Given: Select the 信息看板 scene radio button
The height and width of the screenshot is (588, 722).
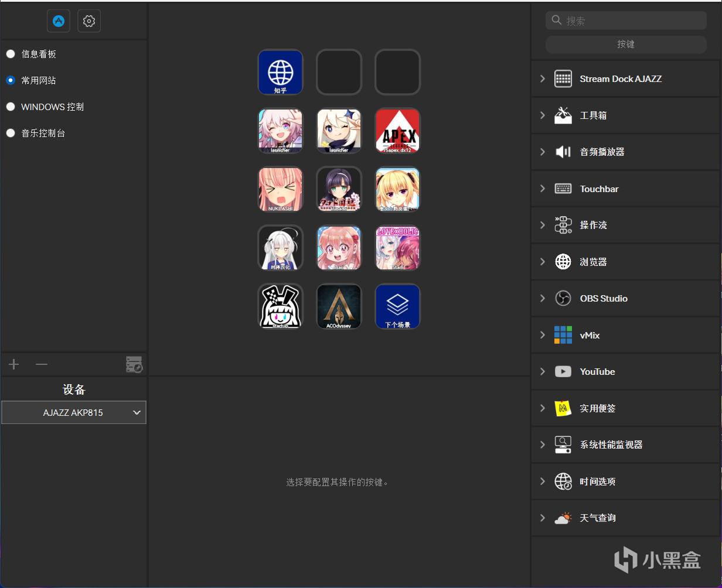Looking at the screenshot, I should pos(11,54).
